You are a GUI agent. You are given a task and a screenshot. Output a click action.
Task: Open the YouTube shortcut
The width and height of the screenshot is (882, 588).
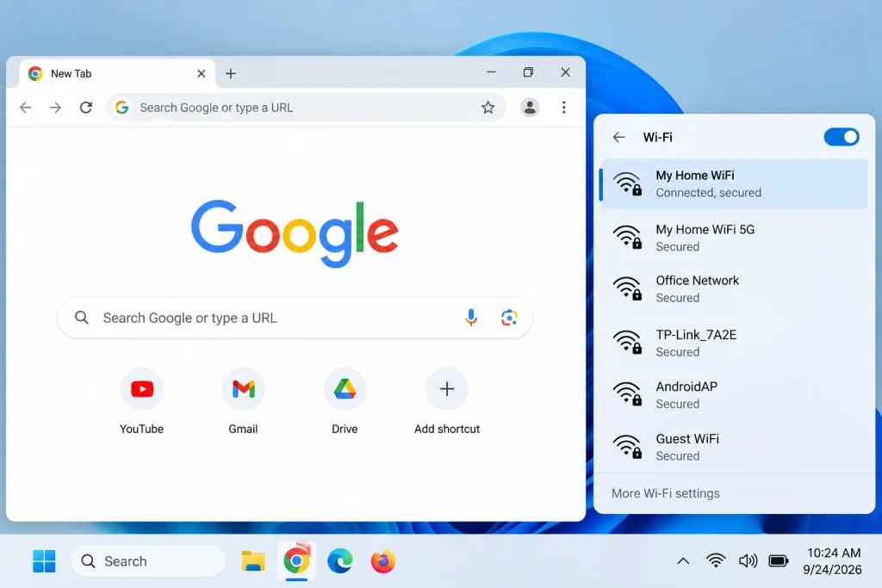click(x=142, y=401)
